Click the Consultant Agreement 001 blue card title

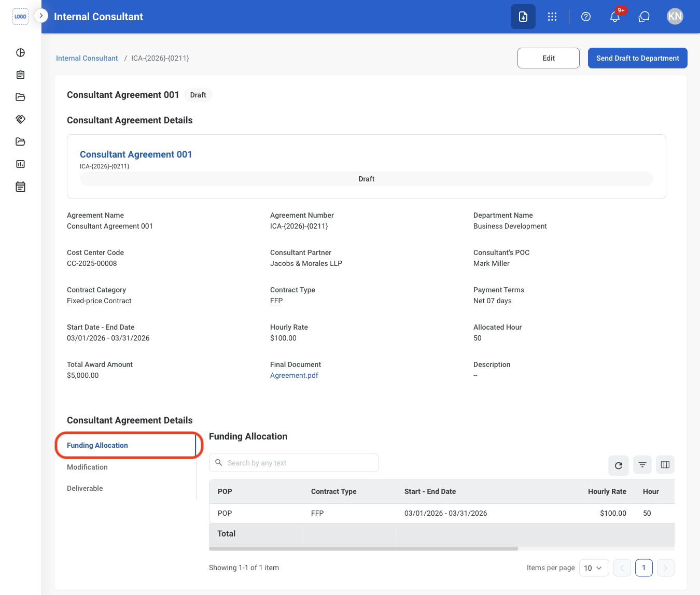(136, 154)
